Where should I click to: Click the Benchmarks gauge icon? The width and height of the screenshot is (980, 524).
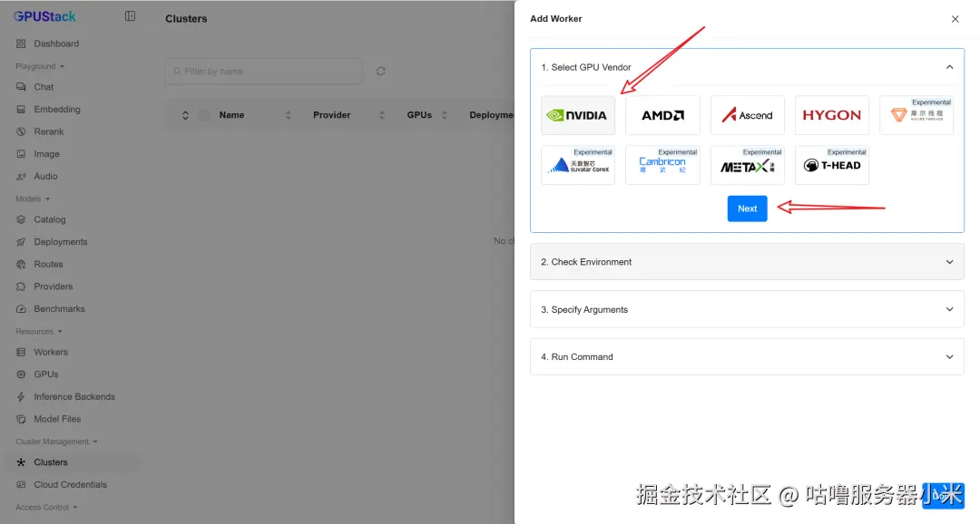click(21, 308)
